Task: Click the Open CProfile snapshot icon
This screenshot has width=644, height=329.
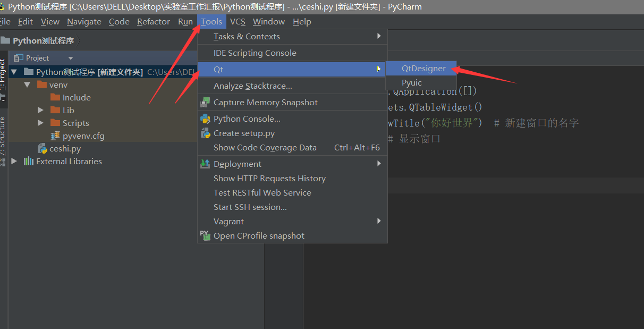Action: 205,234
